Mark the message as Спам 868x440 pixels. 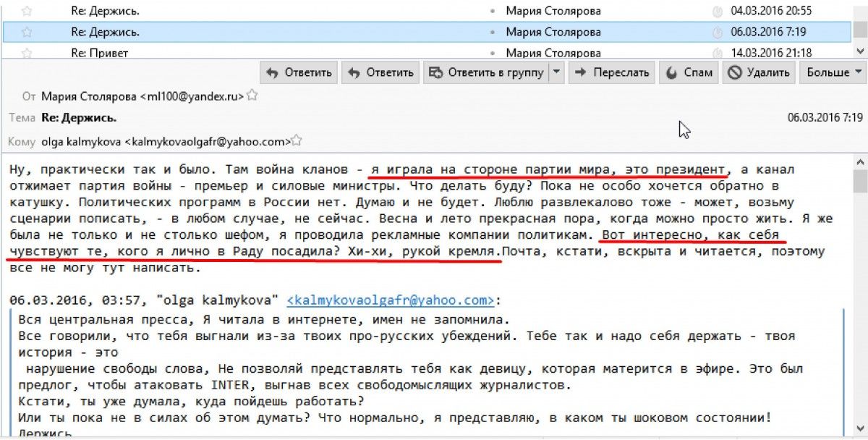[690, 72]
